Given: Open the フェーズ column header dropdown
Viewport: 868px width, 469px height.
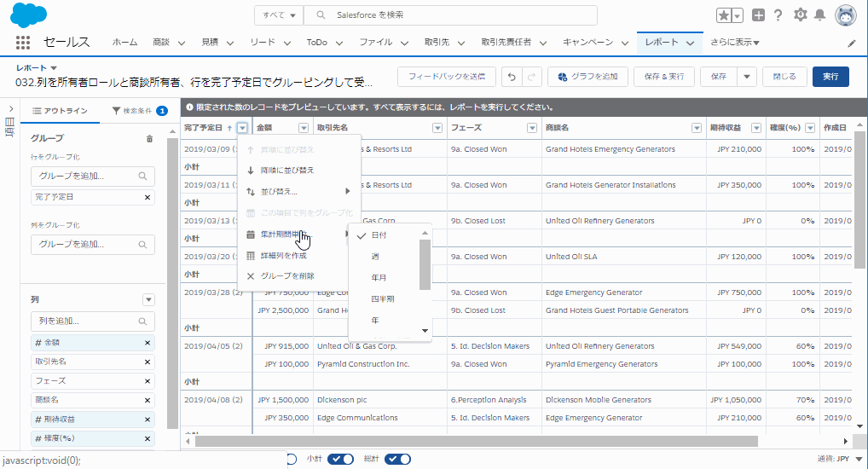Looking at the screenshot, I should pyautogui.click(x=532, y=128).
